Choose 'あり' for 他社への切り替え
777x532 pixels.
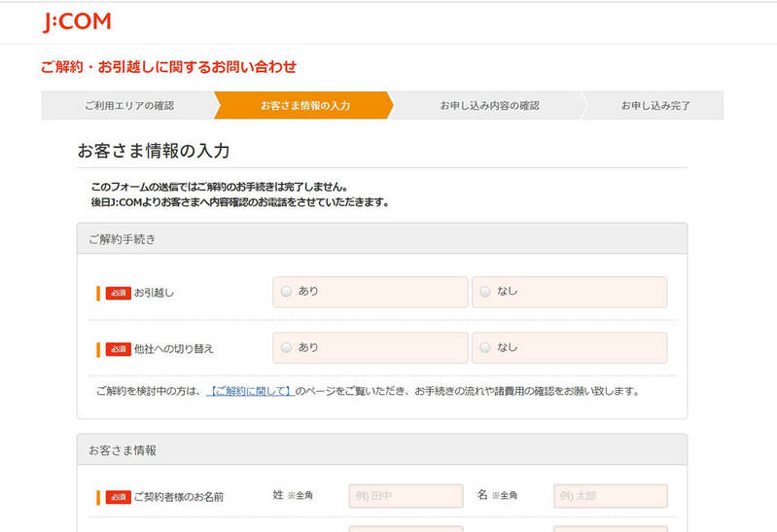point(287,347)
